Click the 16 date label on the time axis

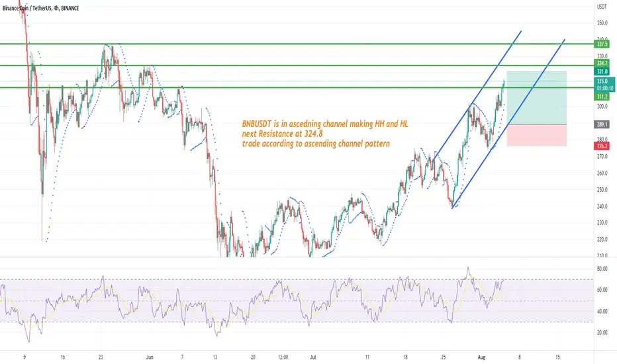click(63, 357)
